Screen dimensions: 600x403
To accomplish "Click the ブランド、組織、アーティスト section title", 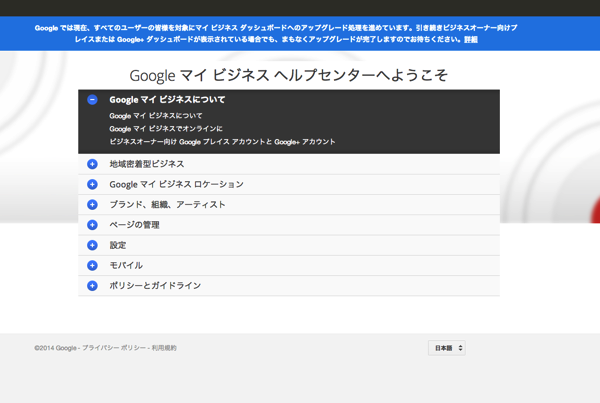I will point(168,204).
